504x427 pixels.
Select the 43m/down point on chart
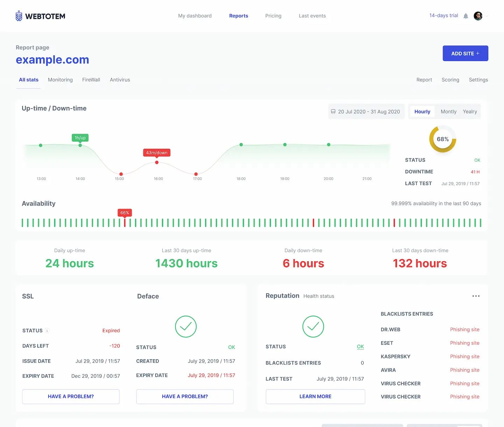157,162
